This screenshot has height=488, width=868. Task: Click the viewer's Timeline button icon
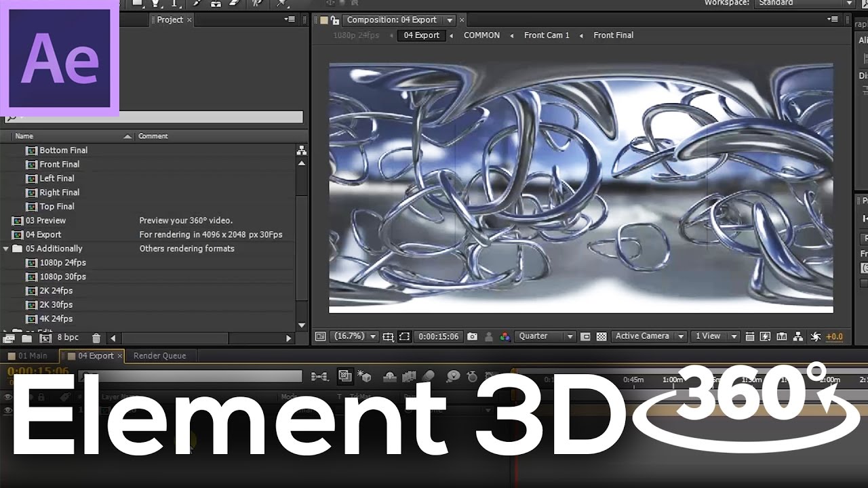(x=781, y=336)
